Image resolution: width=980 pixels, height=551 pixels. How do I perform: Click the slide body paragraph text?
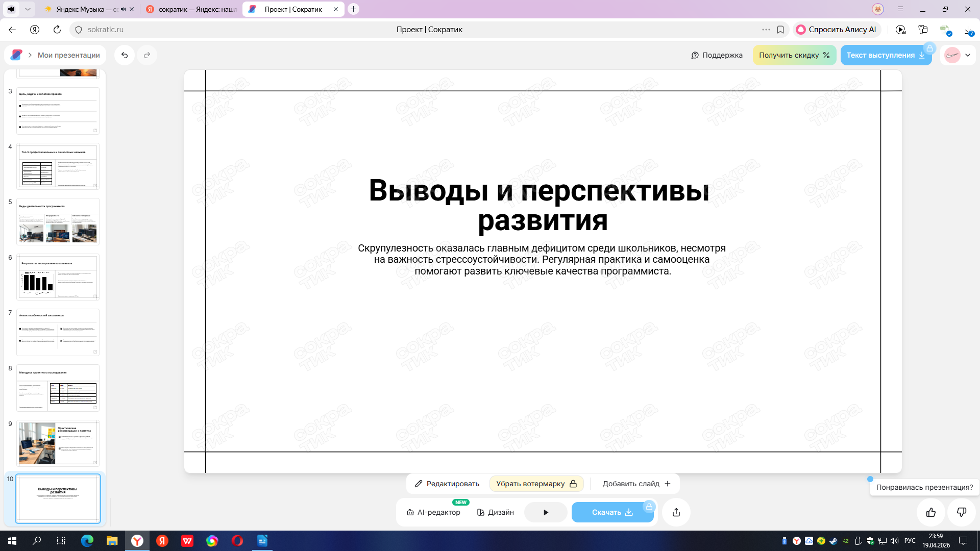pos(542,260)
